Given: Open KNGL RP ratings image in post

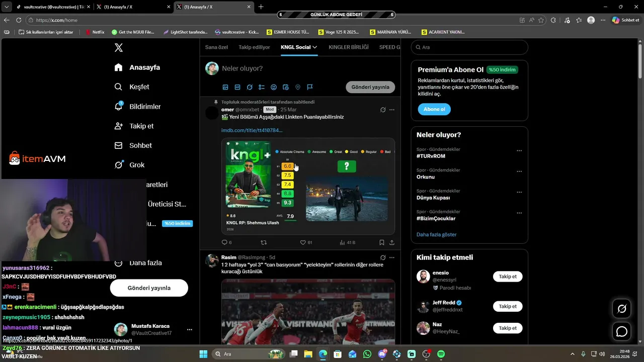Looking at the screenshot, I should tap(308, 186).
